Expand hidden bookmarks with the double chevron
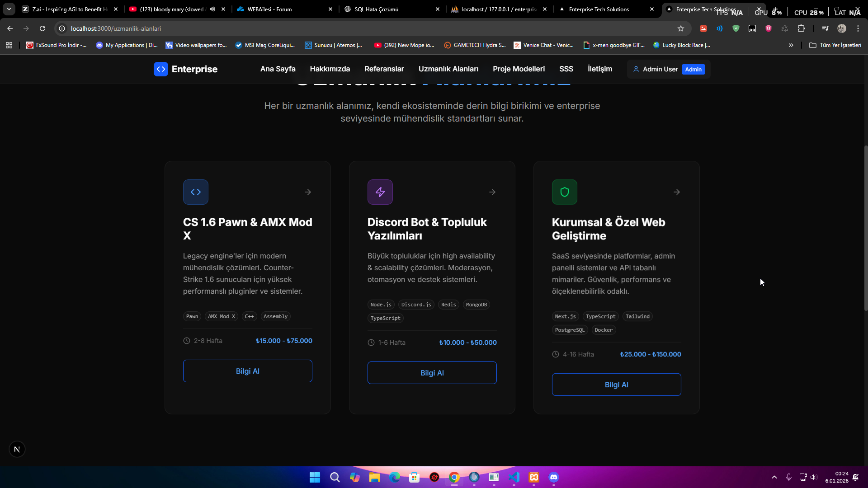The image size is (868, 488). pyautogui.click(x=791, y=45)
